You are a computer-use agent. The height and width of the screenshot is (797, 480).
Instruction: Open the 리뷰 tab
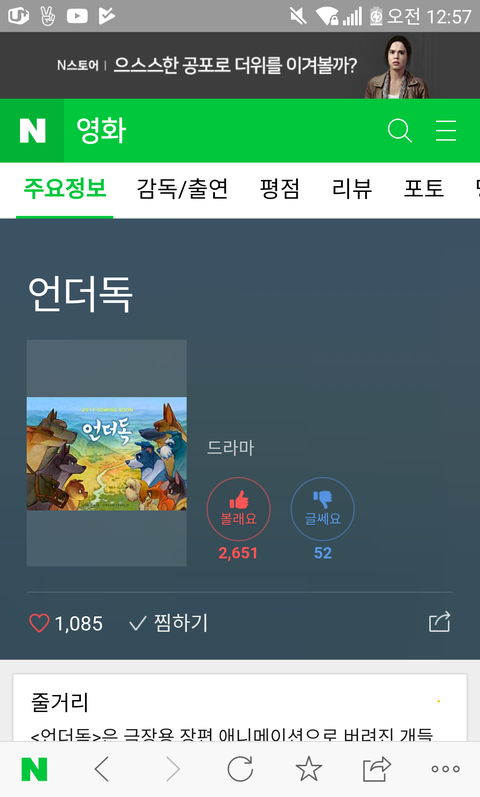tap(351, 189)
